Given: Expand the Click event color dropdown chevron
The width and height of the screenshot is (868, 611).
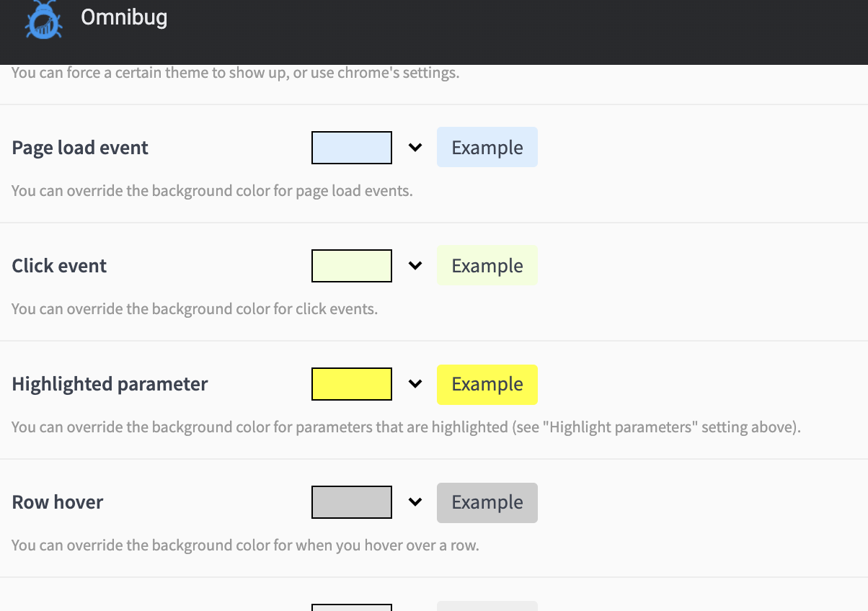Looking at the screenshot, I should coord(415,265).
